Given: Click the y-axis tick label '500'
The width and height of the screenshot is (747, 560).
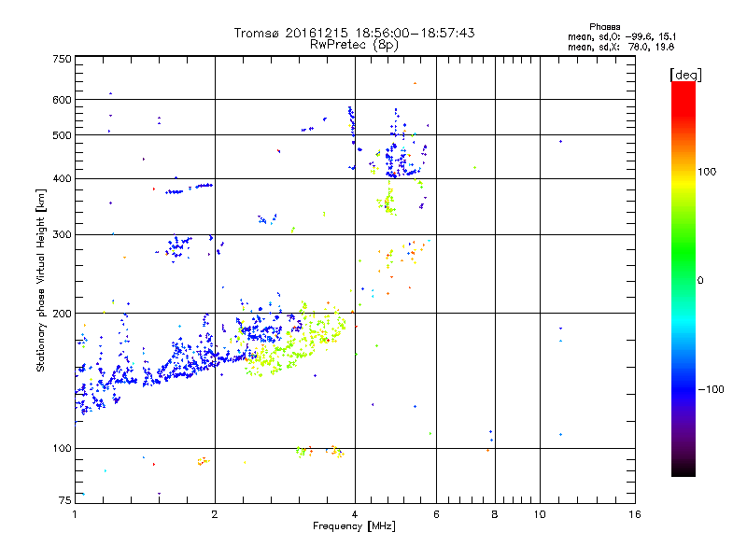Looking at the screenshot, I should point(62,135).
